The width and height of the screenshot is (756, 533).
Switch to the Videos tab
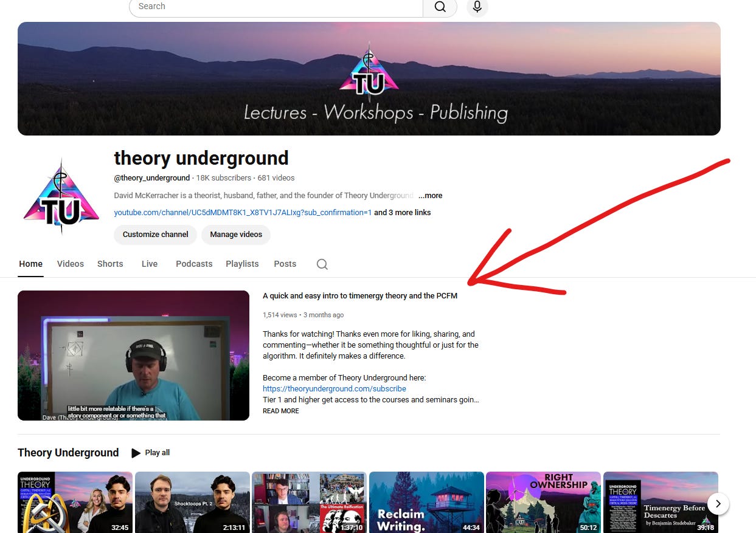[71, 264]
